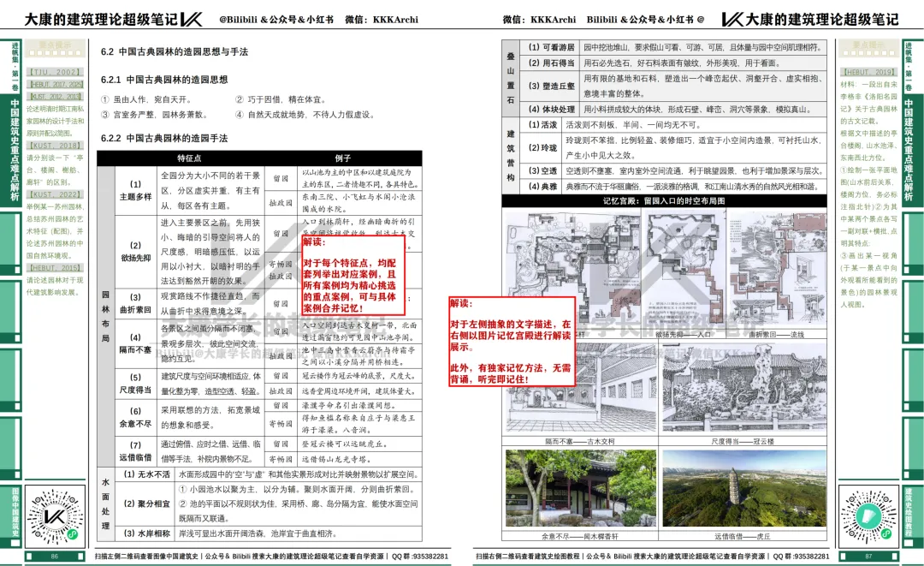Click the (4) 典雅 row label
Screen dimensions: 924x566
542,186
